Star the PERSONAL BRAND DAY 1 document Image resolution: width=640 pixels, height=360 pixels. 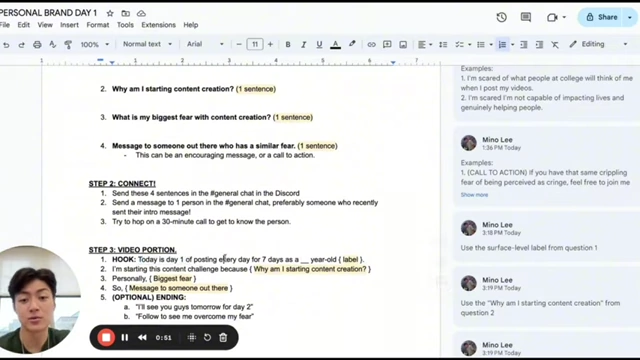tap(110, 13)
